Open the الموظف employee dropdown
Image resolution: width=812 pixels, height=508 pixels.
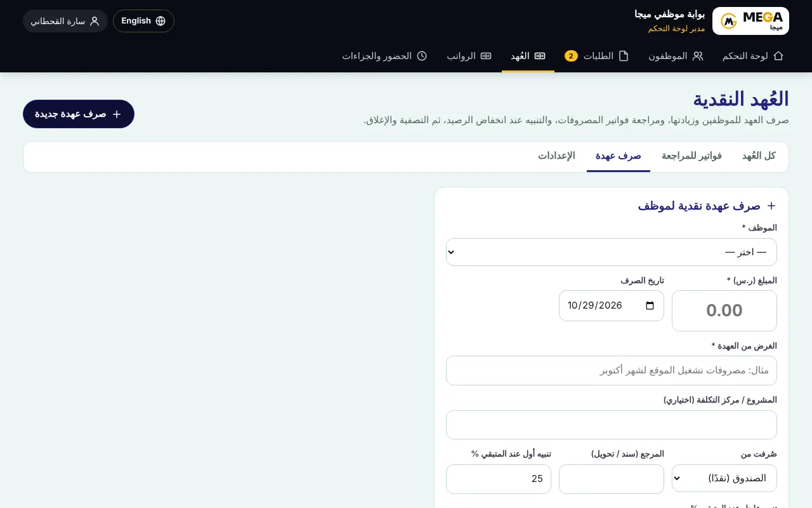pyautogui.click(x=612, y=252)
